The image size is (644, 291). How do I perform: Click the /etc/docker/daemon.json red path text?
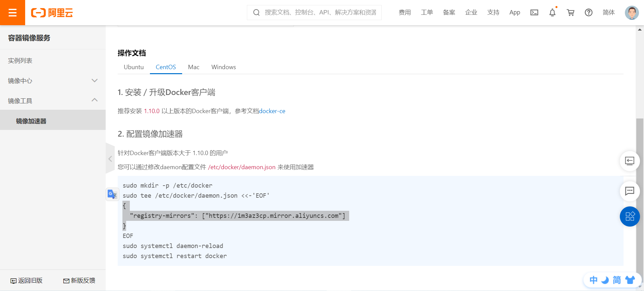241,167
